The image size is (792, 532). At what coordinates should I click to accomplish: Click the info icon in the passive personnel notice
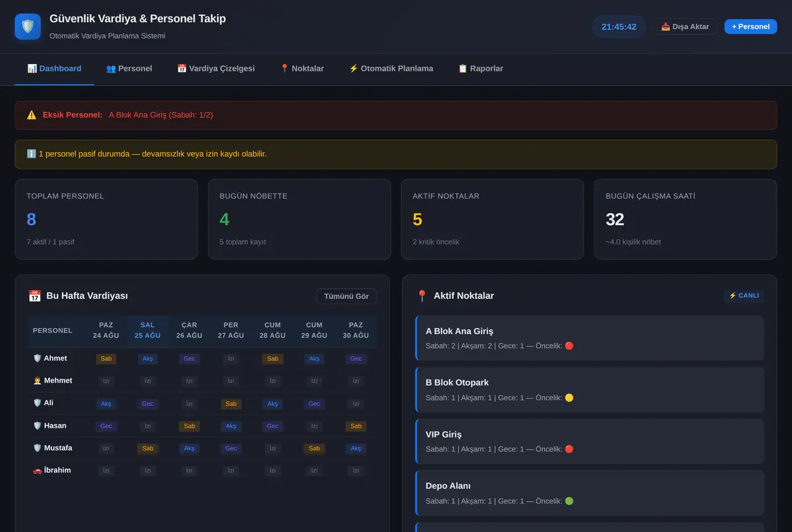tap(32, 154)
